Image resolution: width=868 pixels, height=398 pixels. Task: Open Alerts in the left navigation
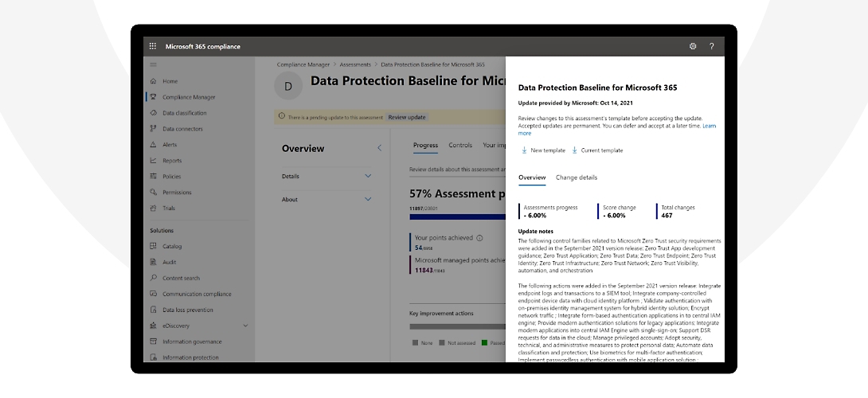coord(170,145)
